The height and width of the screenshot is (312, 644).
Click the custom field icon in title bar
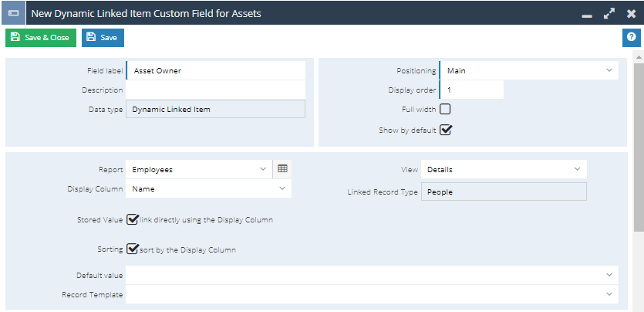click(13, 13)
